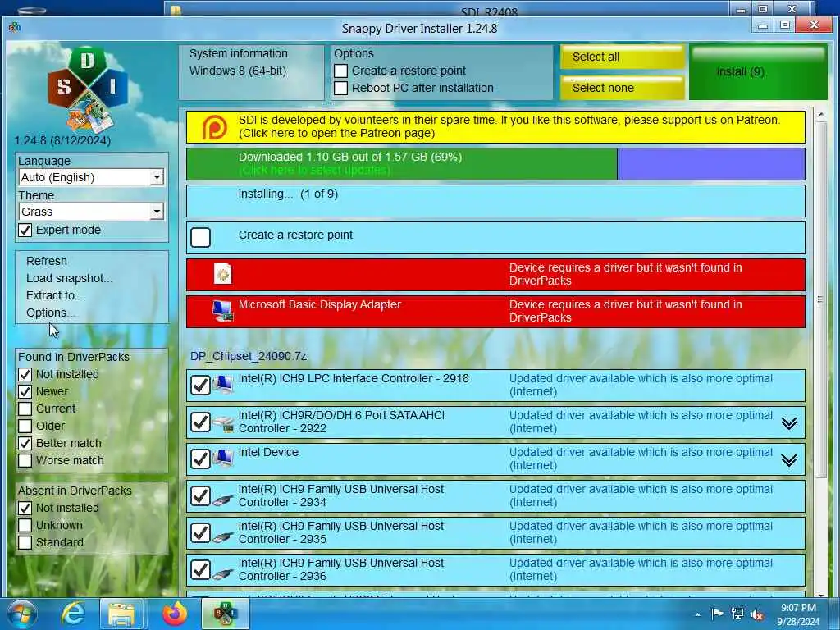The width and height of the screenshot is (840, 630).
Task: Click the muted volume tray icon
Action: pyautogui.click(x=757, y=614)
